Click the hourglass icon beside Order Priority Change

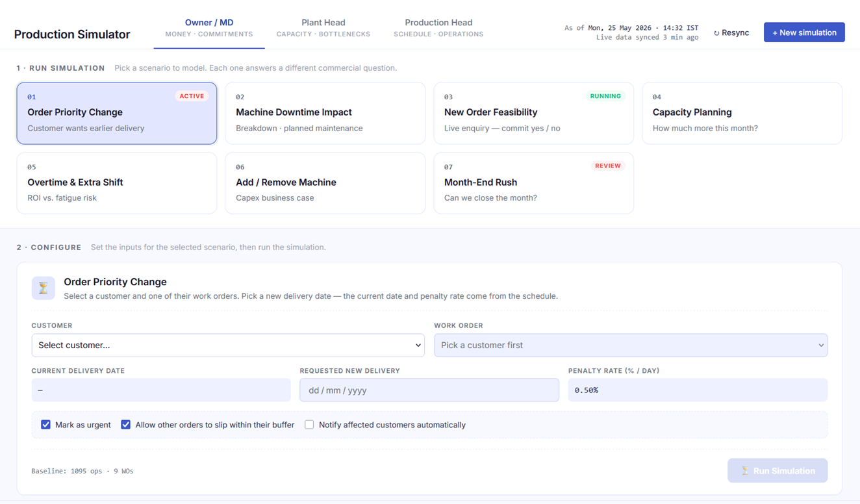pos(43,288)
